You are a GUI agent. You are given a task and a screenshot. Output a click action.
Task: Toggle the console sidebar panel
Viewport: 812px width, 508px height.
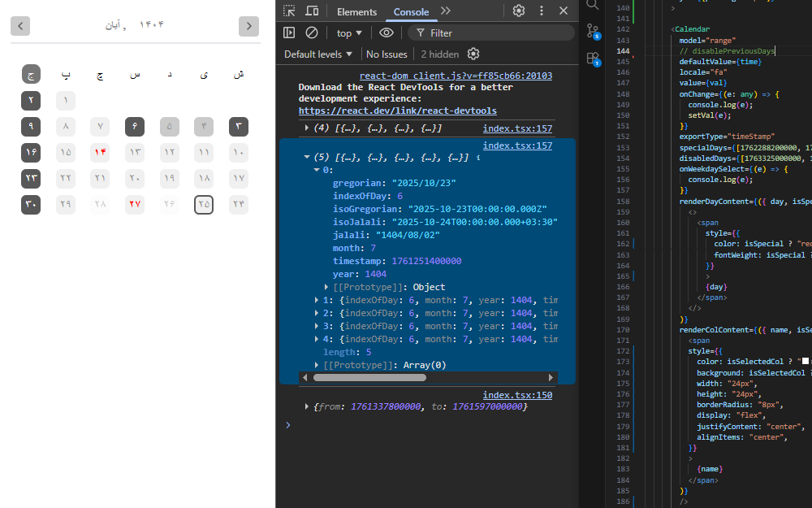coord(289,33)
